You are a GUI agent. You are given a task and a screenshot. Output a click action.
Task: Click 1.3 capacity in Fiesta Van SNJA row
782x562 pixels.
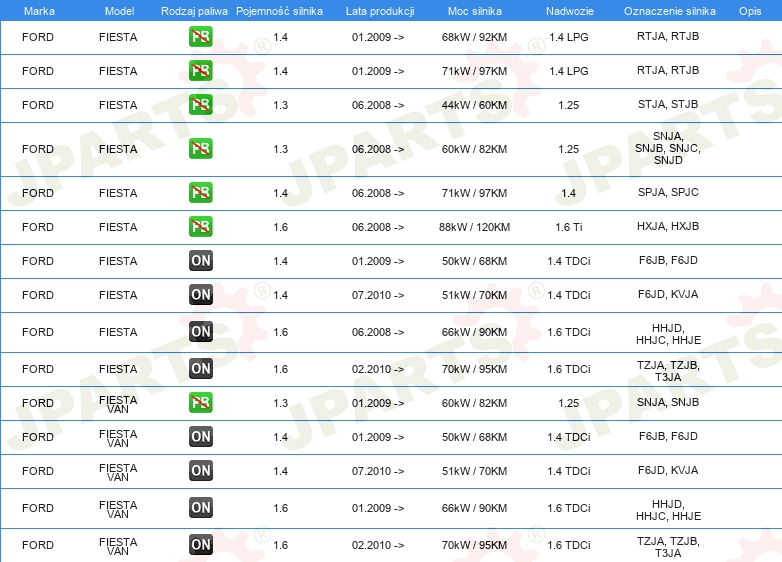coord(280,403)
